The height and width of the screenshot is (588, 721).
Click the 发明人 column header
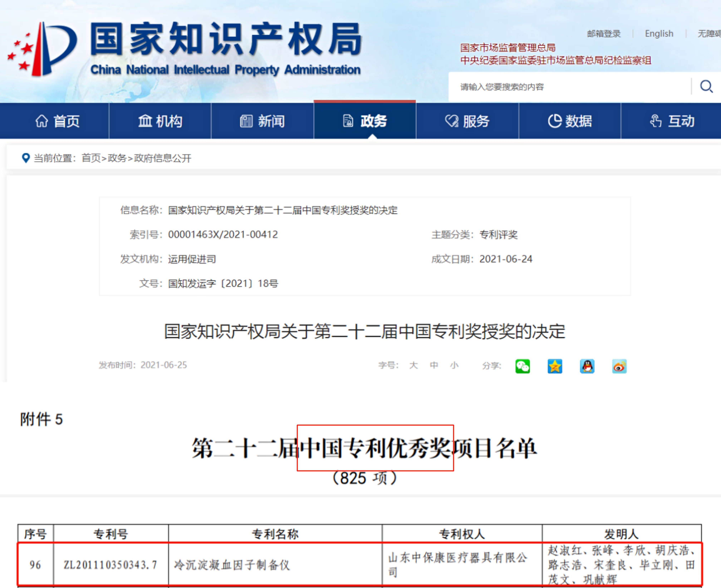(x=621, y=534)
